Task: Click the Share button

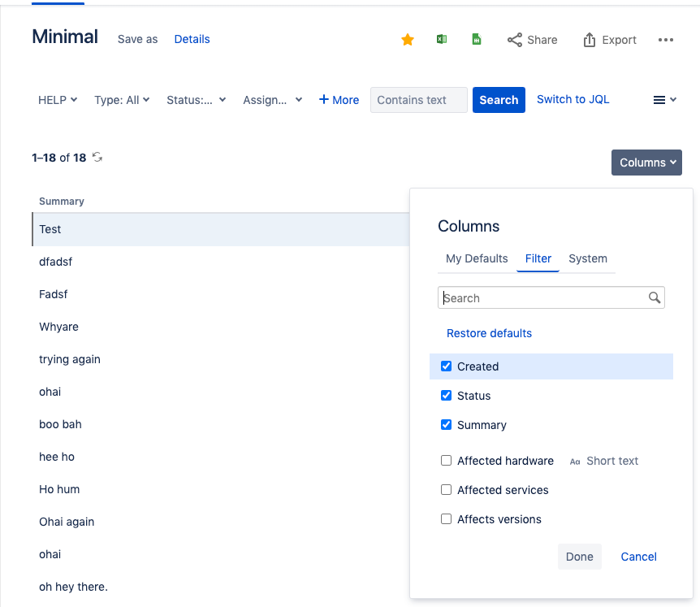Action: tap(532, 40)
